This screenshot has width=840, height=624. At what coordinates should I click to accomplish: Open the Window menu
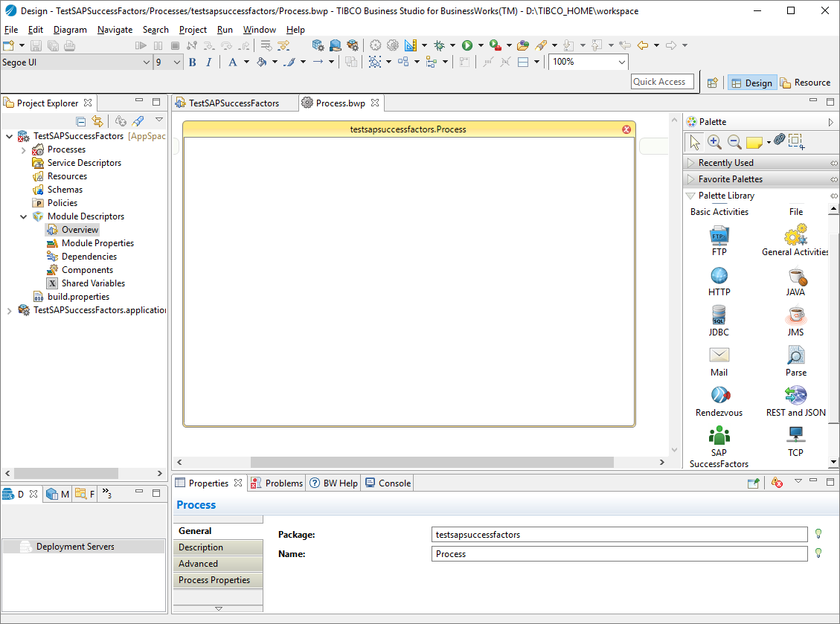[258, 30]
